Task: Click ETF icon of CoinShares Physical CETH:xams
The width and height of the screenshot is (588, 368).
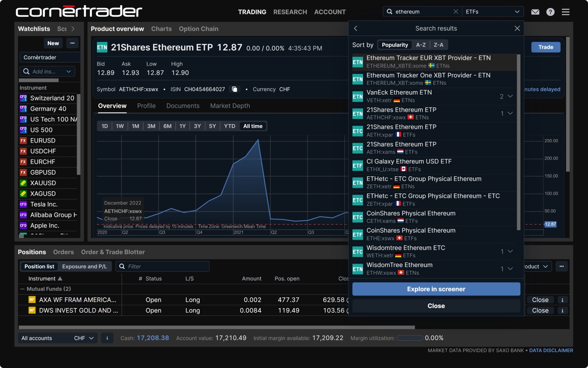Action: click(358, 217)
